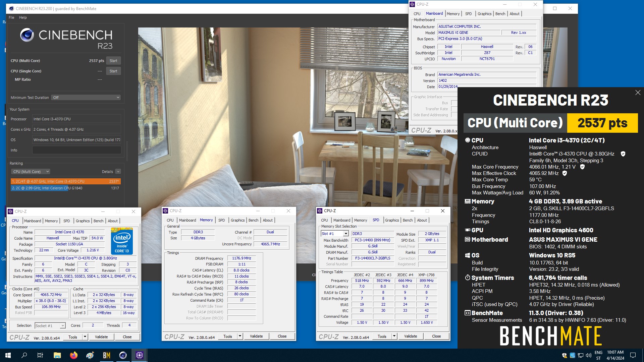Click the Cinebench taskbar icon
The height and width of the screenshot is (362, 644).
point(123,355)
